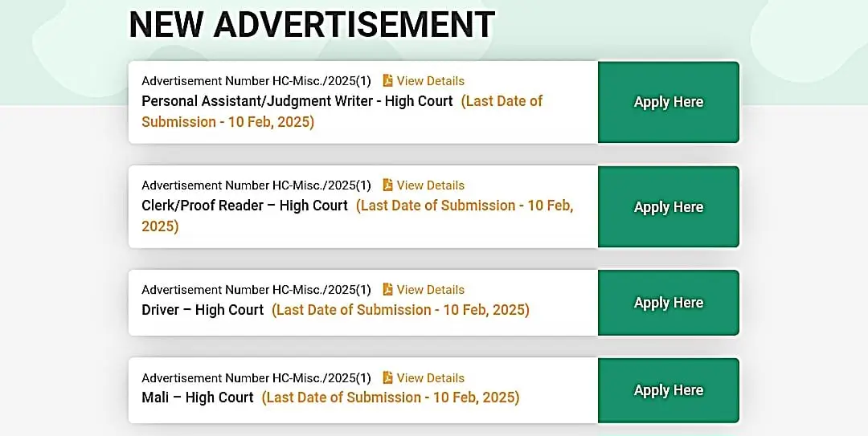The image size is (868, 436).
Task: Click Advertisement Number text in the Mali row
Action: pyautogui.click(x=256, y=378)
